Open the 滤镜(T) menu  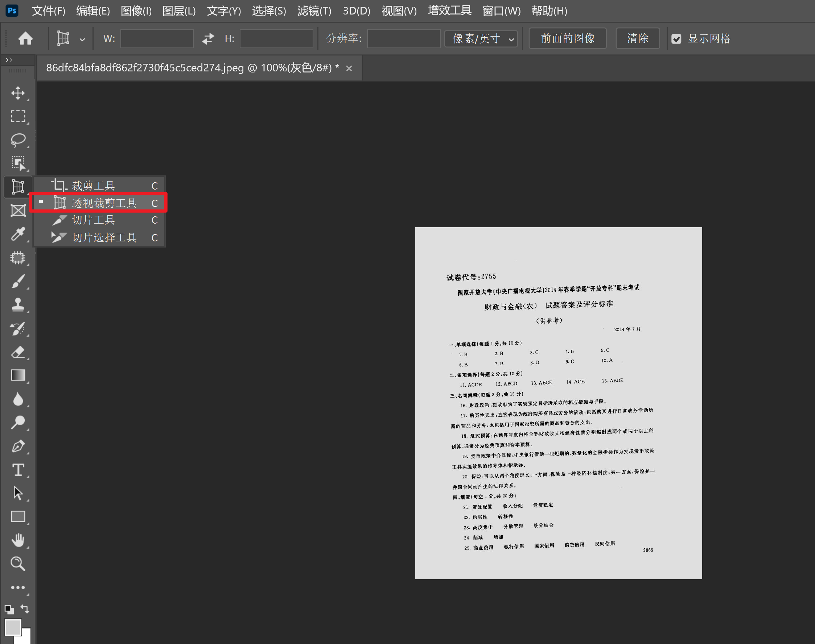point(314,11)
